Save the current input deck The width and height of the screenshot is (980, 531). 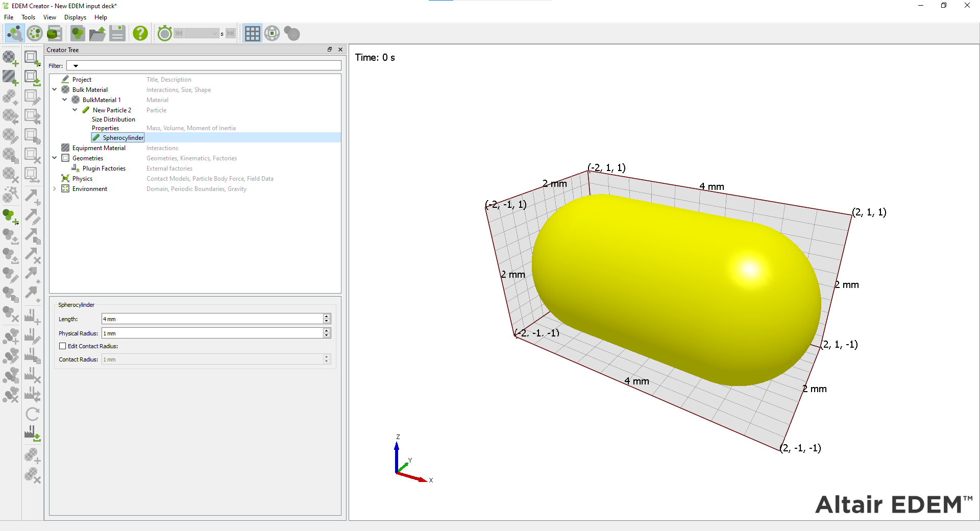coord(117,33)
